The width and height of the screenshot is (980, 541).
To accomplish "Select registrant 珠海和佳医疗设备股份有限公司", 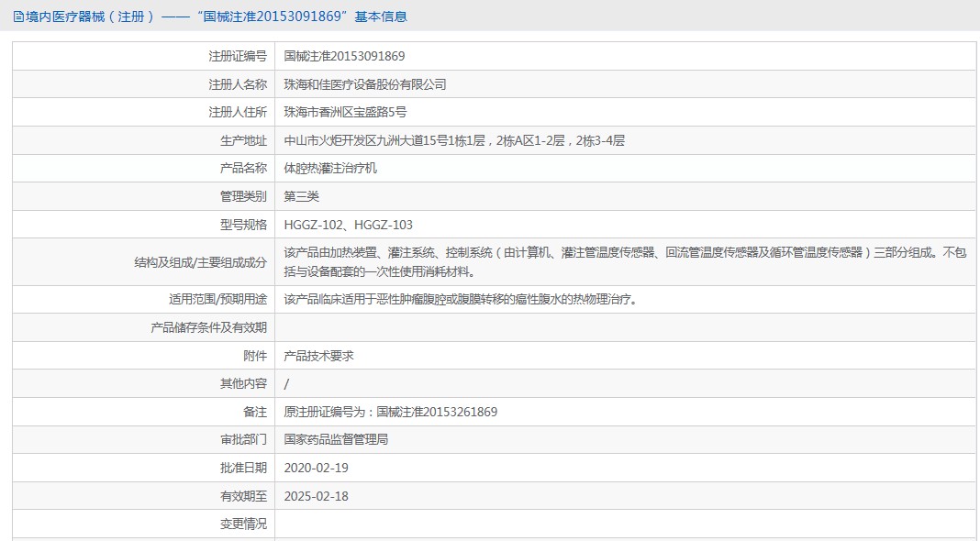I will (x=365, y=84).
